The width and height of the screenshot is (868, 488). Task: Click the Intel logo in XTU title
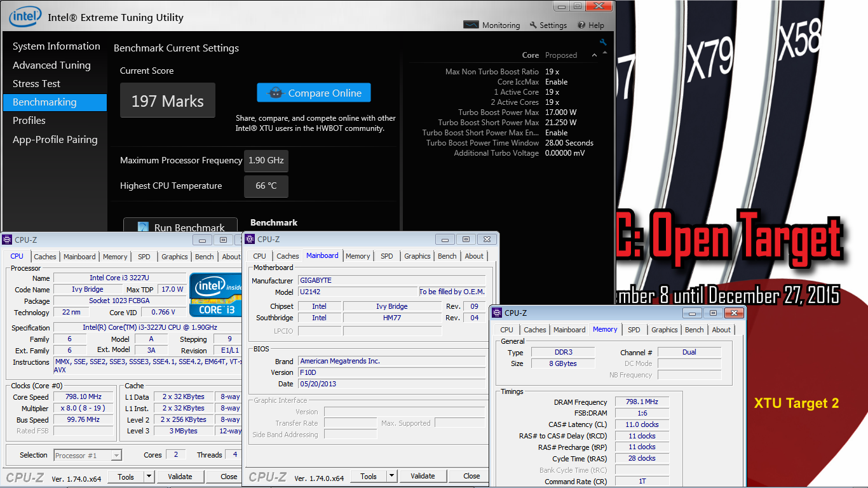pyautogui.click(x=25, y=17)
